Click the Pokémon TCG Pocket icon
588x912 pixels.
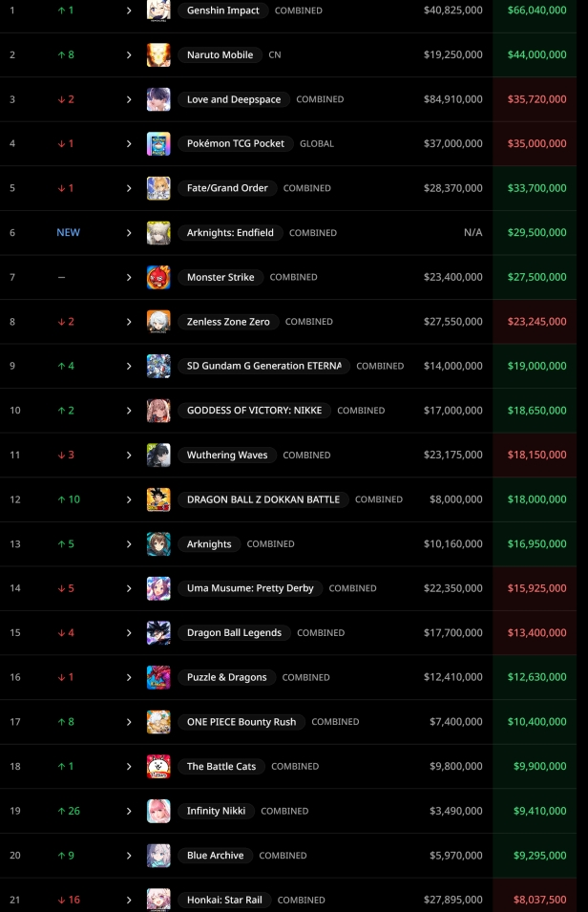point(158,143)
